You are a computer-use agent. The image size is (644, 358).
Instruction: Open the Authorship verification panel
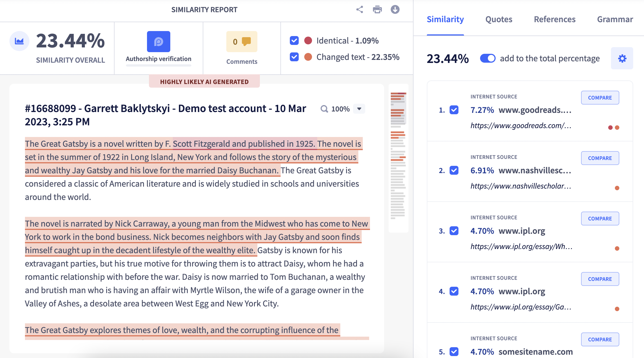158,47
